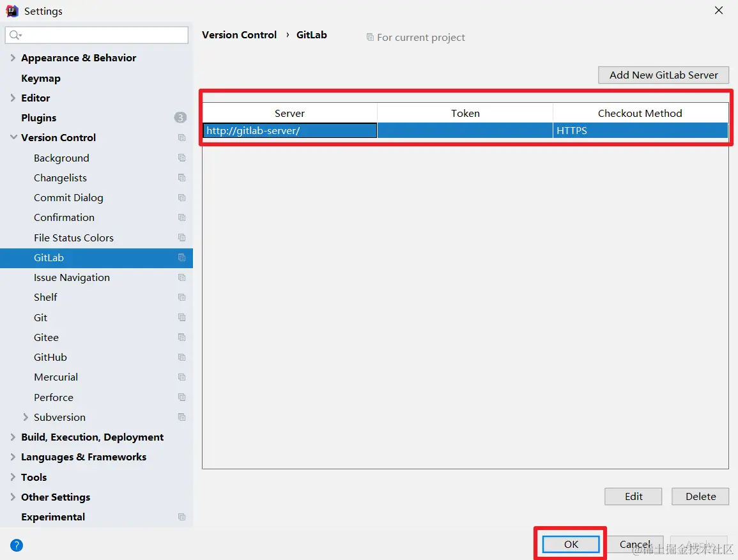Click the Delete button

coord(700,497)
